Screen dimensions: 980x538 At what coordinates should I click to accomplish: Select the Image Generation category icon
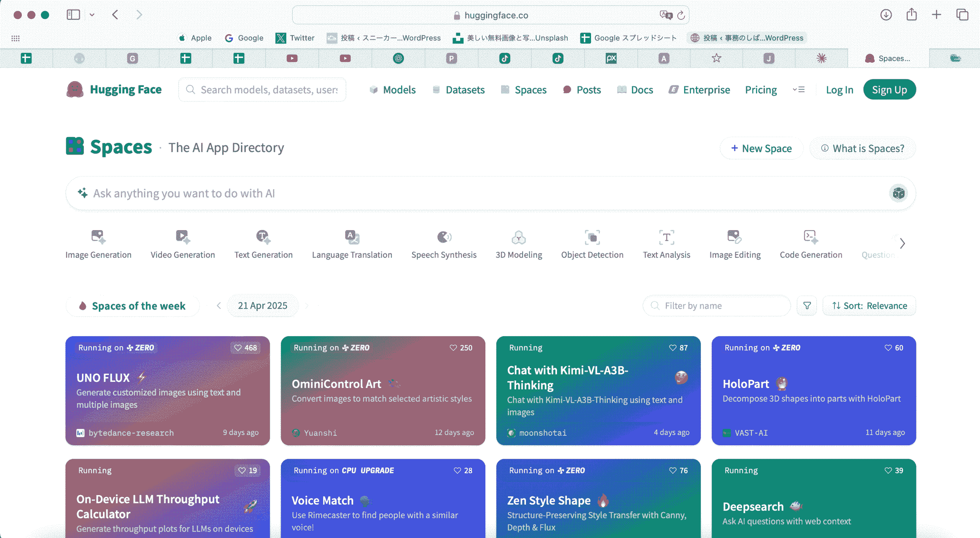98,237
